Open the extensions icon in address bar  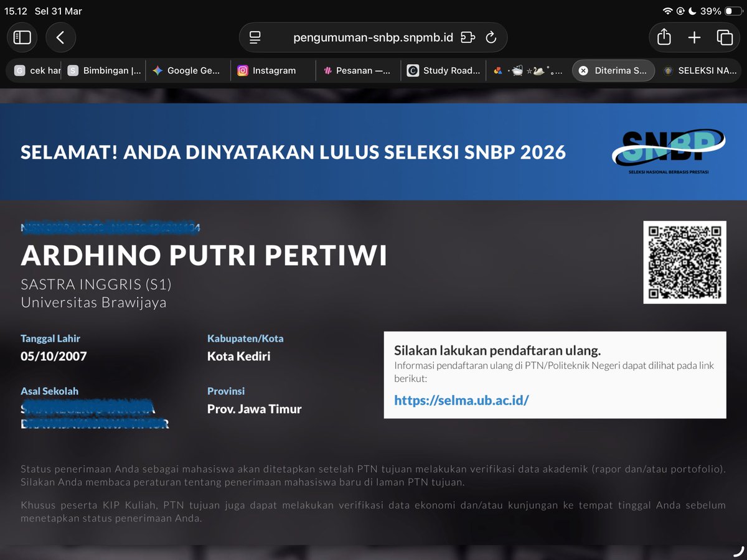467,38
